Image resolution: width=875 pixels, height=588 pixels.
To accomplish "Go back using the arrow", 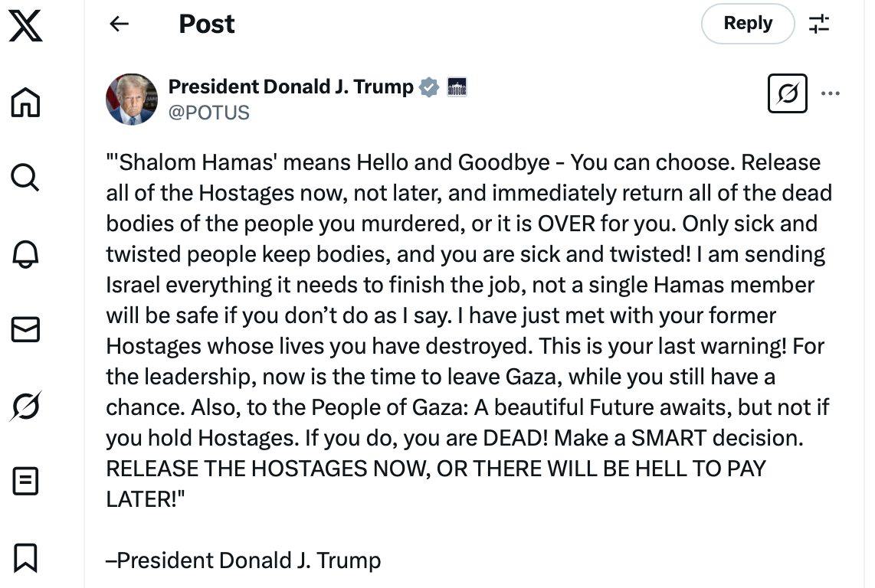I will pos(119,24).
